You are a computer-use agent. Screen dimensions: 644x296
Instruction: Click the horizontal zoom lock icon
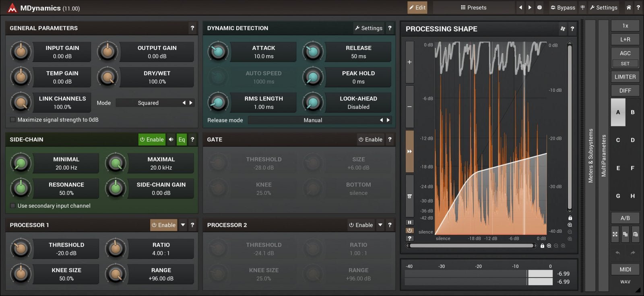point(542,246)
